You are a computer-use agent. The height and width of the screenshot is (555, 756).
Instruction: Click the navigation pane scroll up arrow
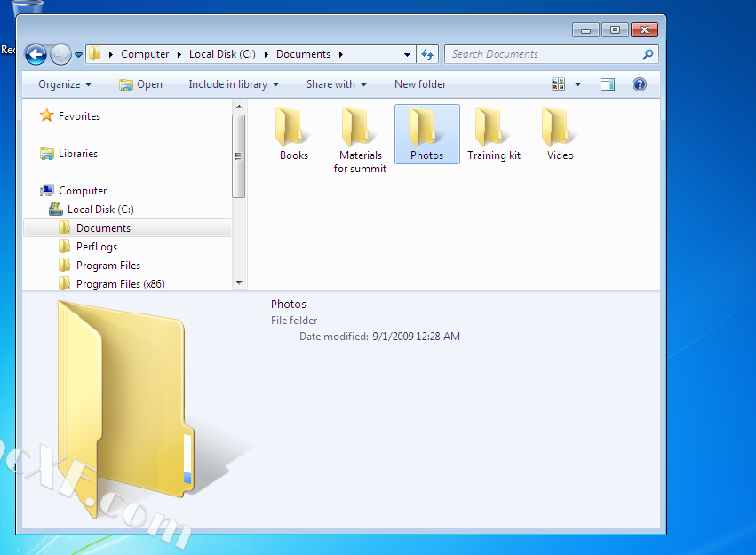(x=239, y=106)
